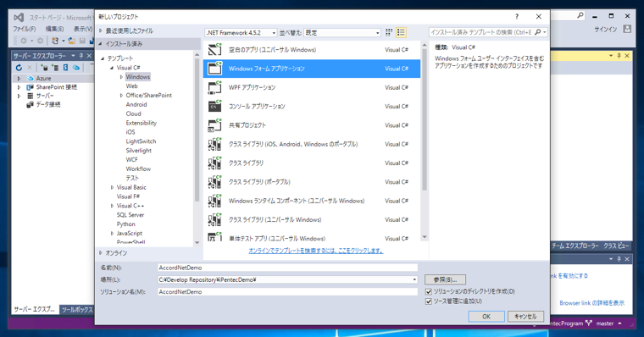This screenshot has width=644, height=337.
Task: Open the 並べ替え sort dropdown
Action: (342, 32)
